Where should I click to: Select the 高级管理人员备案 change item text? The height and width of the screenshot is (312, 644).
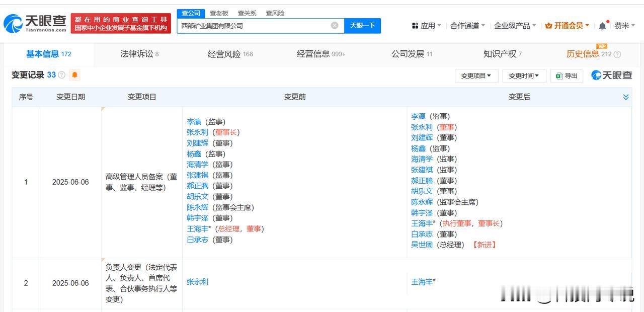pyautogui.click(x=141, y=182)
